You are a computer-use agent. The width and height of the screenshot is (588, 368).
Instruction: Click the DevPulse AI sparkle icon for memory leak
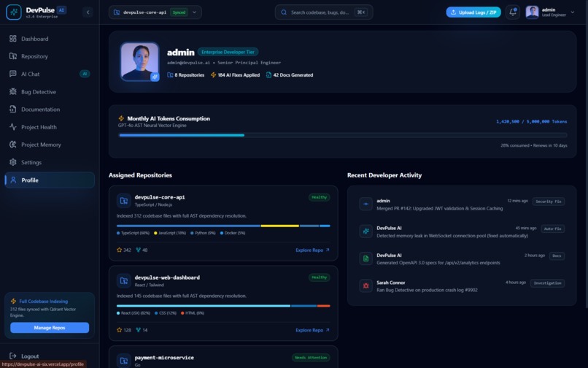click(365, 231)
